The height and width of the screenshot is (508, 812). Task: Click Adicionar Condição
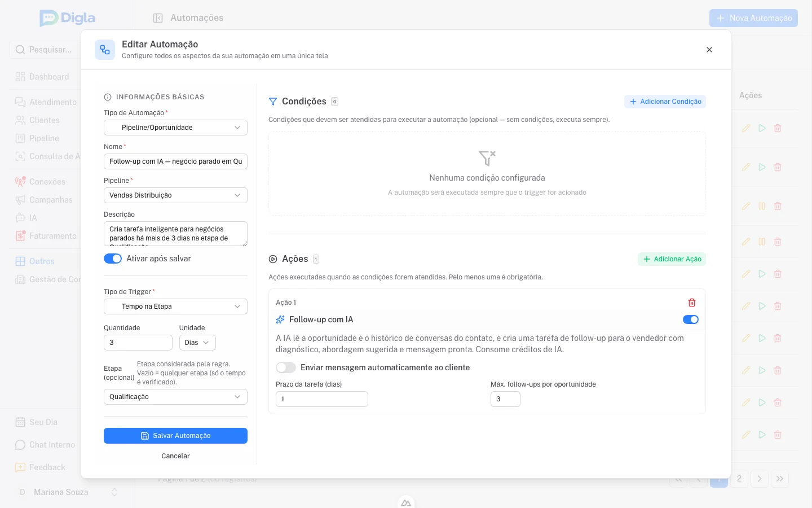(x=665, y=102)
